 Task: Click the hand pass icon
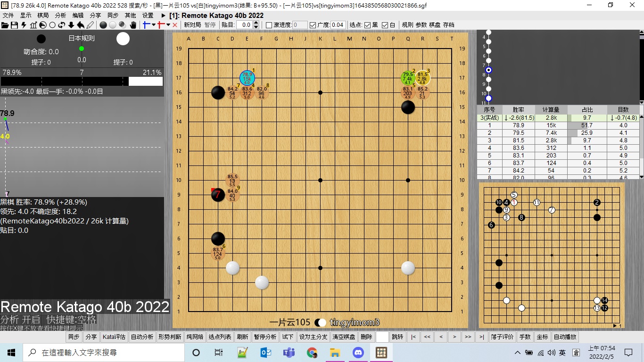click(133, 25)
